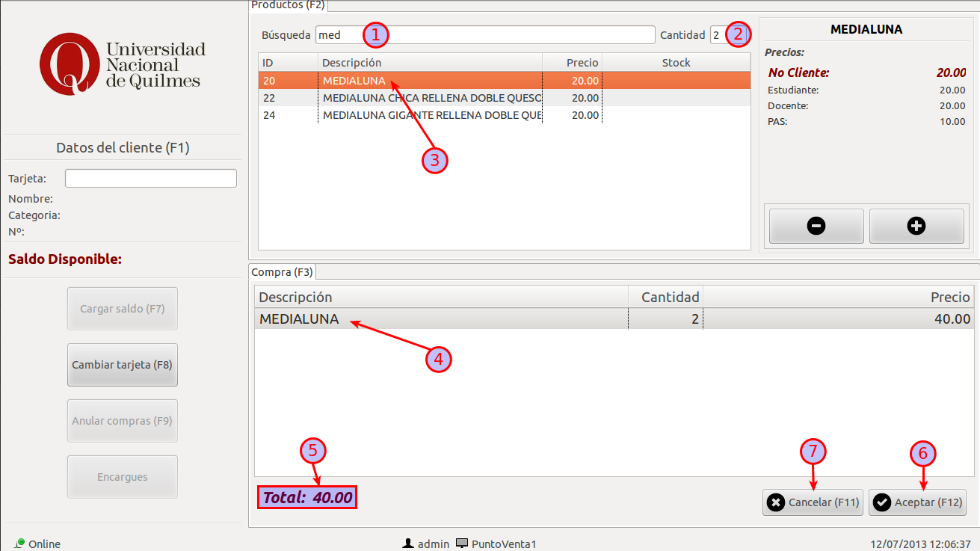The width and height of the screenshot is (980, 551).
Task: Click the PuntoVenta1 monitor icon
Action: click(462, 544)
